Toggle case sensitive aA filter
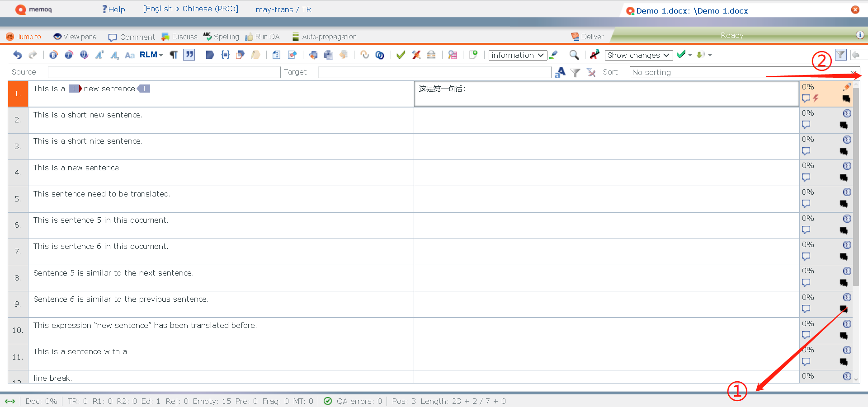 pyautogui.click(x=560, y=72)
